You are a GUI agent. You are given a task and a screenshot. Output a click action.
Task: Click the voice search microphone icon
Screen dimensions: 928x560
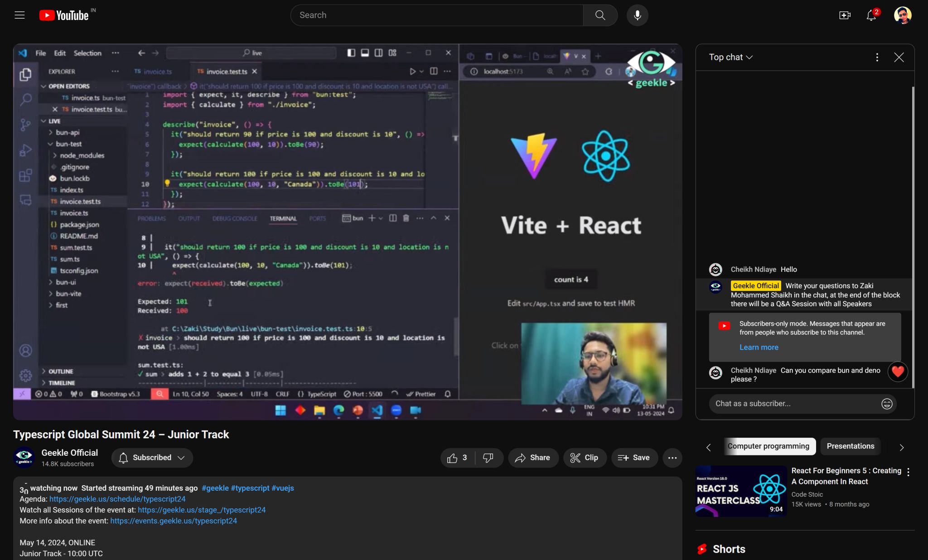(x=637, y=15)
